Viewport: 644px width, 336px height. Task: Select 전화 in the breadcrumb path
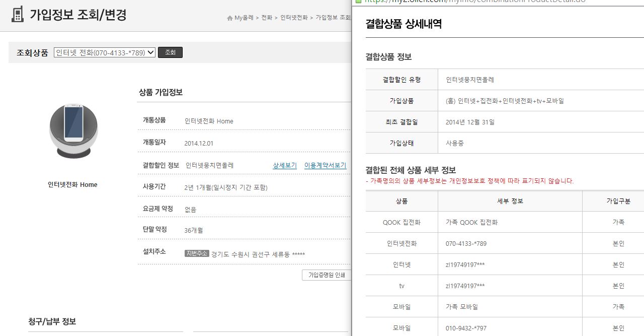click(x=267, y=18)
